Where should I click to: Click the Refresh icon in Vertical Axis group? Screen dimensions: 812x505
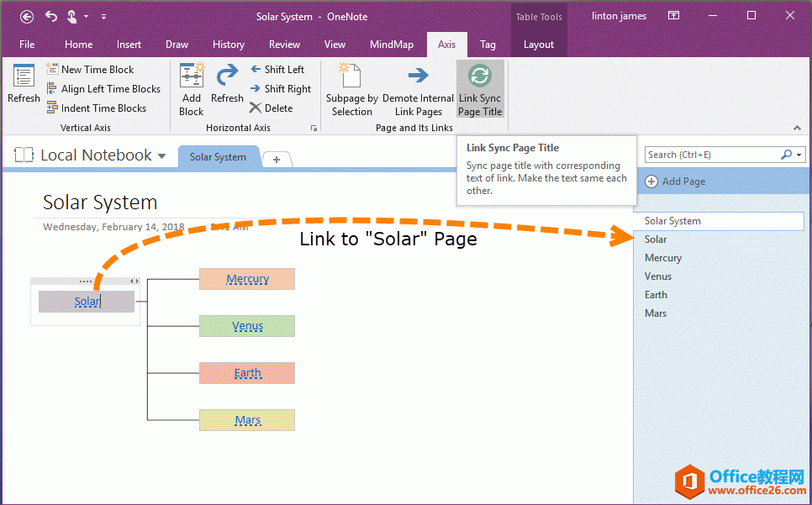[23, 84]
